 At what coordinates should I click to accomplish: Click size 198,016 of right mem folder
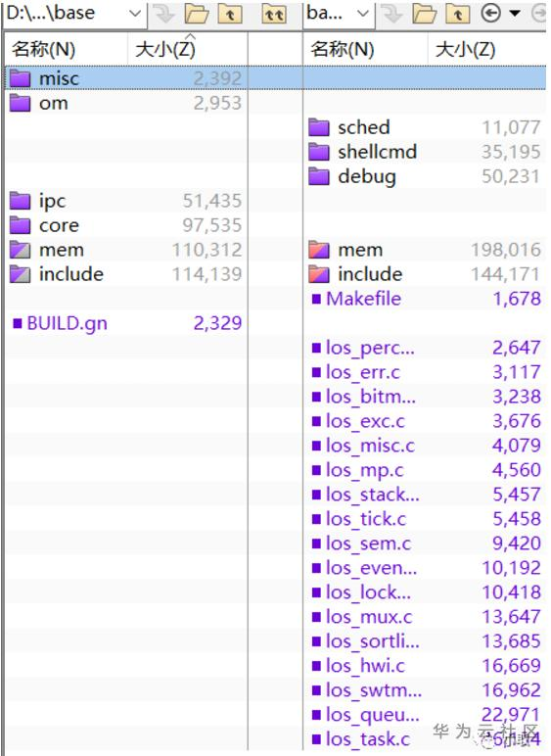pos(506,251)
